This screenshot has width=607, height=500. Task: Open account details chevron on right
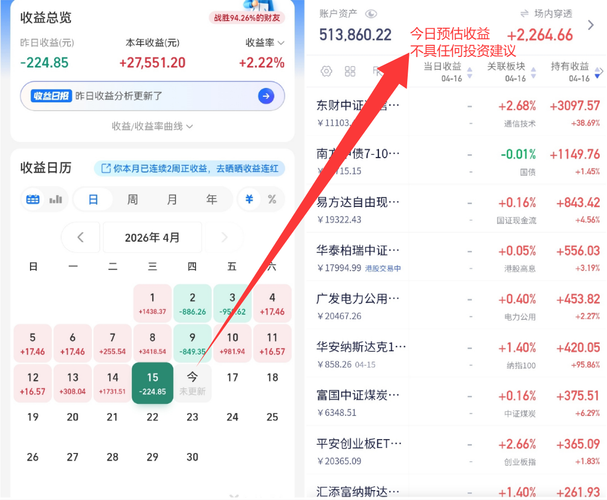[x=591, y=25]
